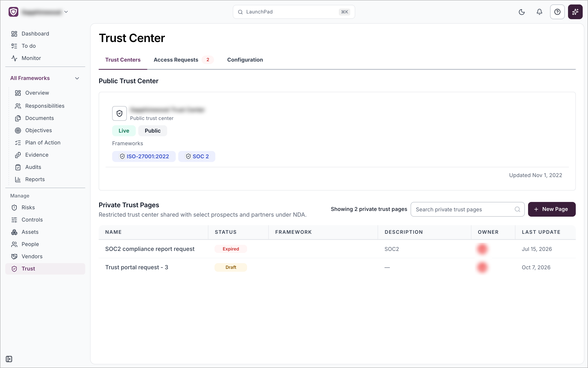The image size is (588, 368).
Task: Open the help question mark button
Action: (x=557, y=12)
